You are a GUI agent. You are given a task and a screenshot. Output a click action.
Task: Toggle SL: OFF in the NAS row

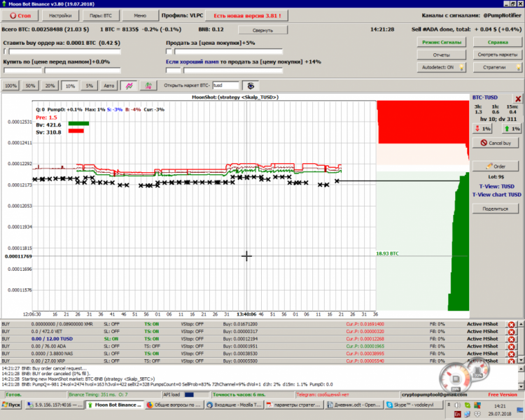coord(111,353)
